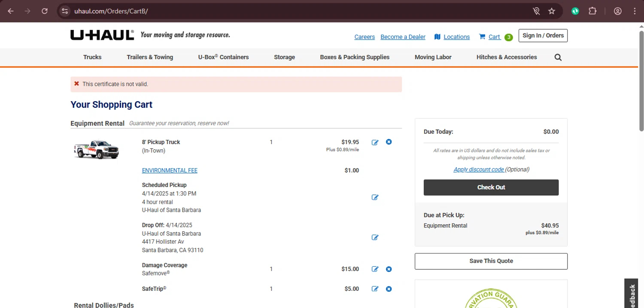This screenshot has width=644, height=308.
Task: Edit the Scheduled Pickup details
Action: pyautogui.click(x=375, y=197)
